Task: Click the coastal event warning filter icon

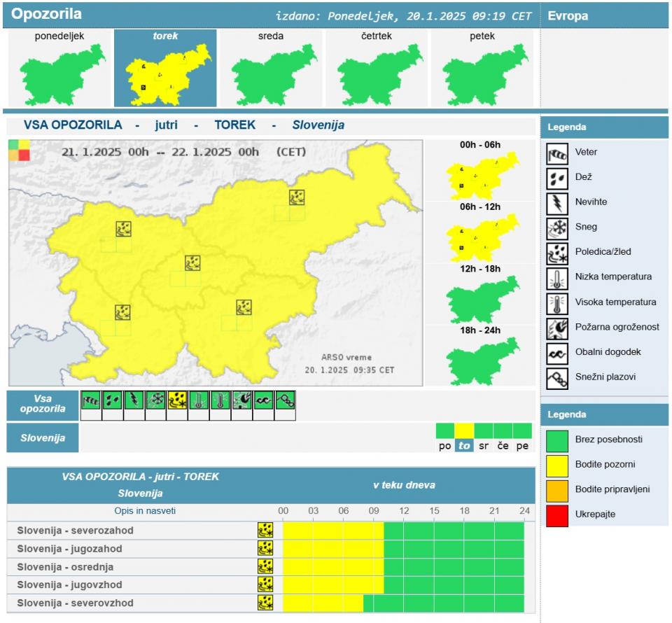Action: tap(263, 400)
